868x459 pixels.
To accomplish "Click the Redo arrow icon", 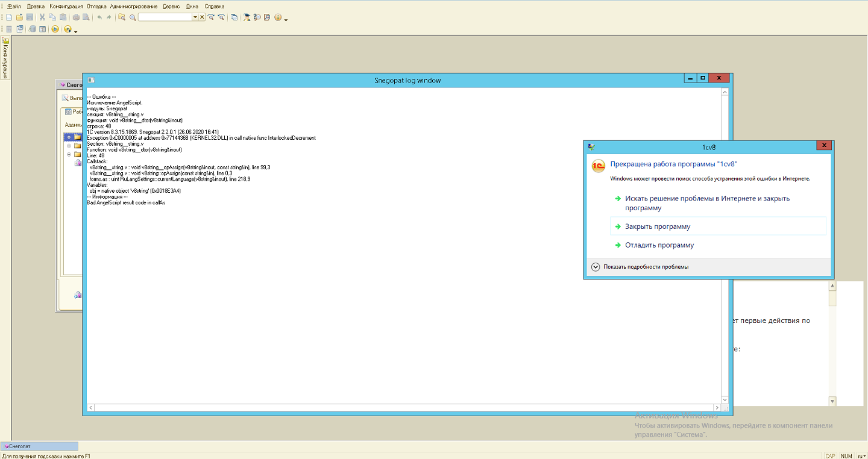I will click(x=109, y=17).
